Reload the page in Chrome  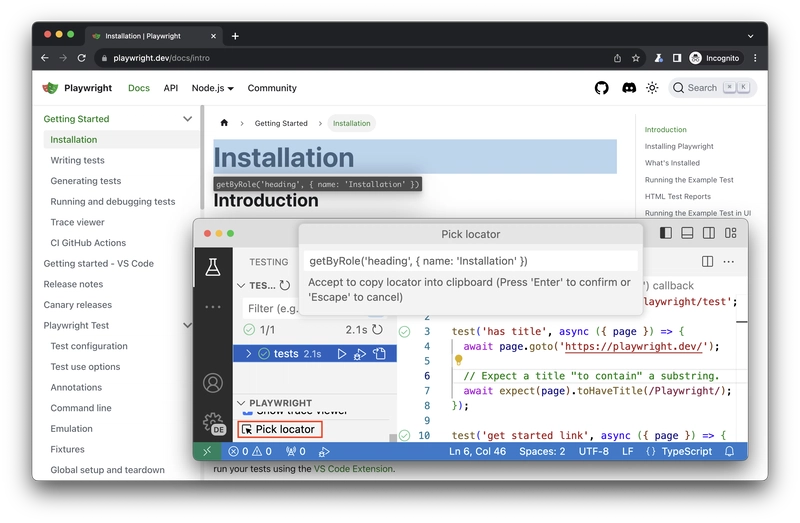[x=81, y=58]
